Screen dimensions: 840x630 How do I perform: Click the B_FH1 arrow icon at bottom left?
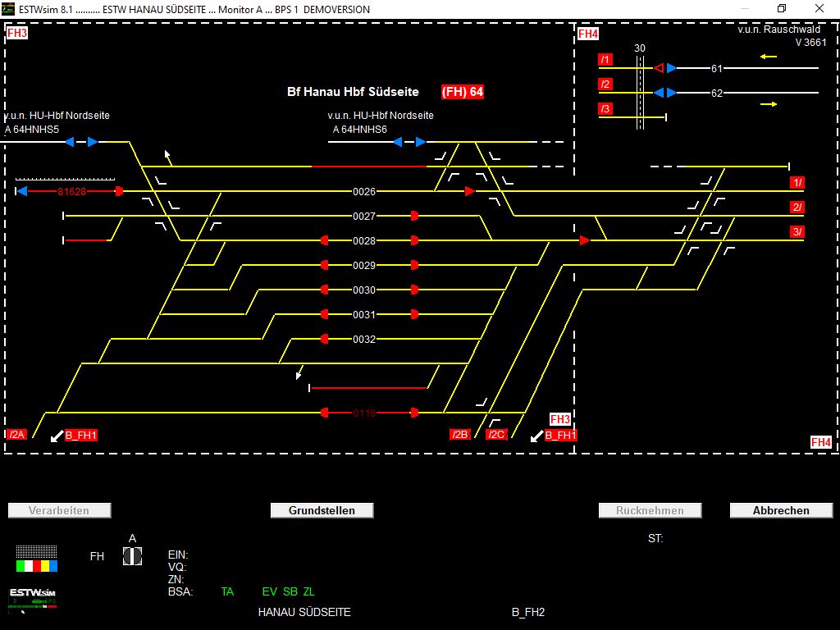[57, 436]
